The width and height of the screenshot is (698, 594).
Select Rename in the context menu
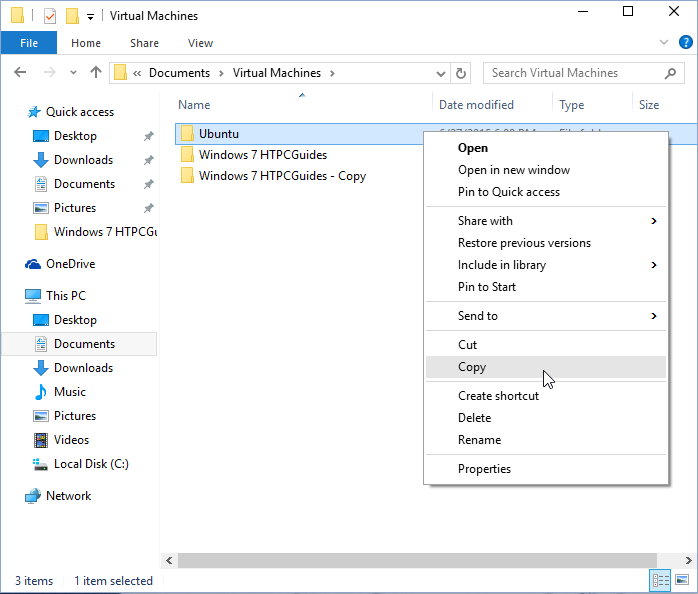[479, 440]
